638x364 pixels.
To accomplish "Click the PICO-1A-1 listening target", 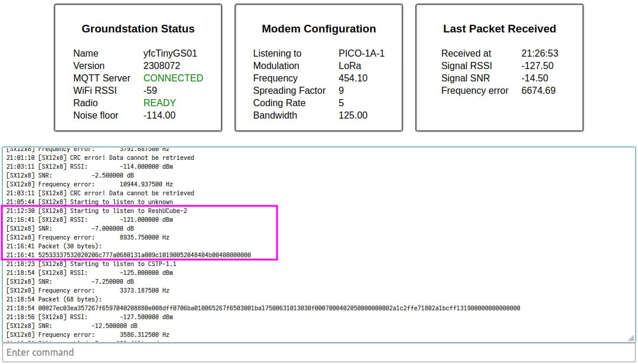I will pos(362,53).
